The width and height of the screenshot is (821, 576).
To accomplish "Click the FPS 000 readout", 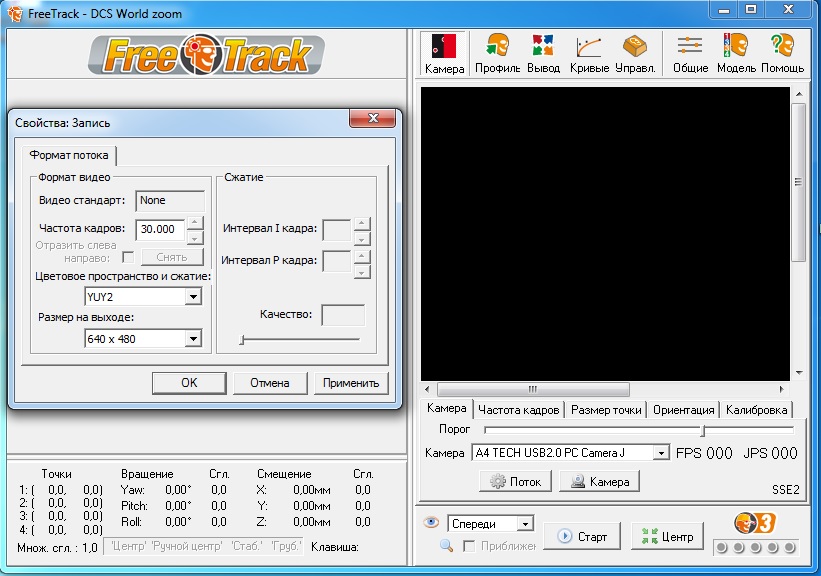I will click(704, 453).
